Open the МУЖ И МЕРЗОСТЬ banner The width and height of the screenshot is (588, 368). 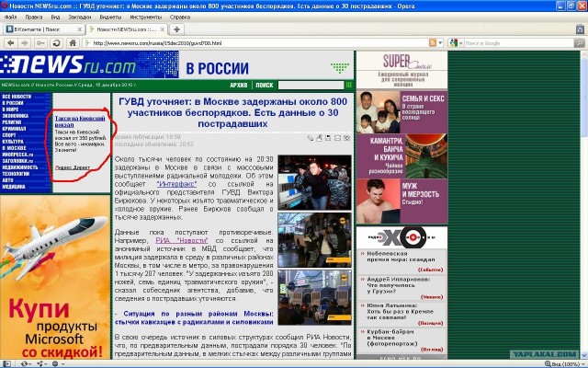[401, 201]
